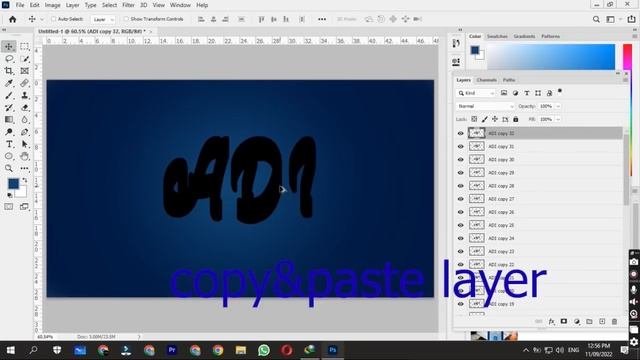Open WhatsApp from the taskbar

click(x=264, y=350)
